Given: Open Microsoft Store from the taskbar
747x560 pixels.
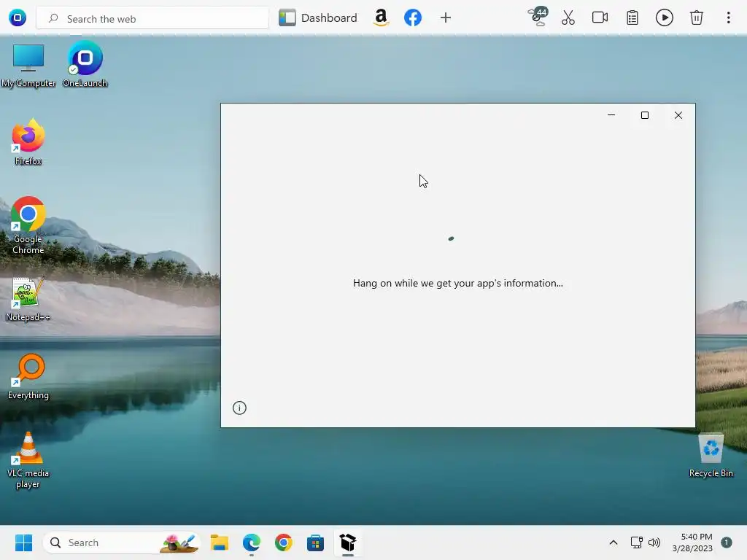Looking at the screenshot, I should pyautogui.click(x=315, y=542).
